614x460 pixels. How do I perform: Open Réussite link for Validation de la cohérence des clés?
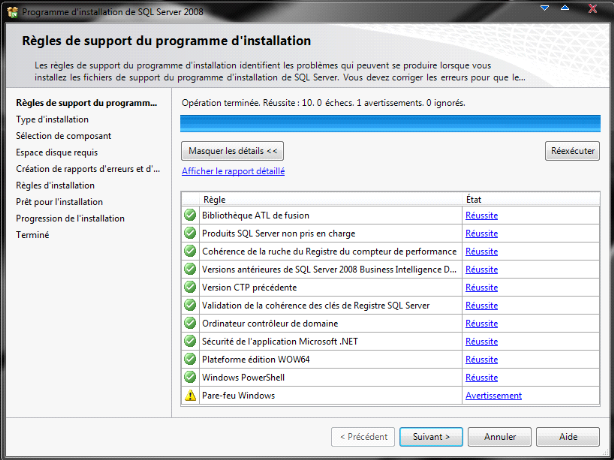click(x=482, y=305)
